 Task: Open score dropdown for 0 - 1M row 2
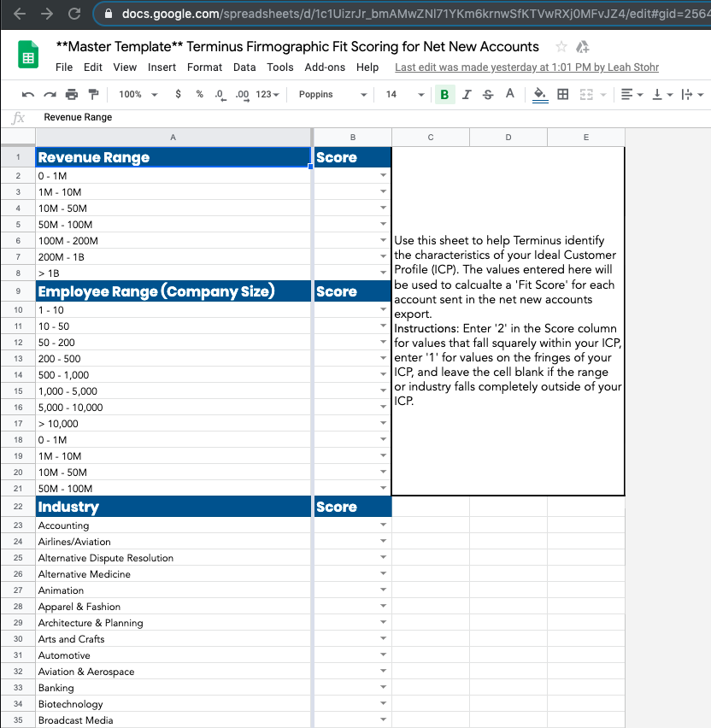[x=383, y=175]
